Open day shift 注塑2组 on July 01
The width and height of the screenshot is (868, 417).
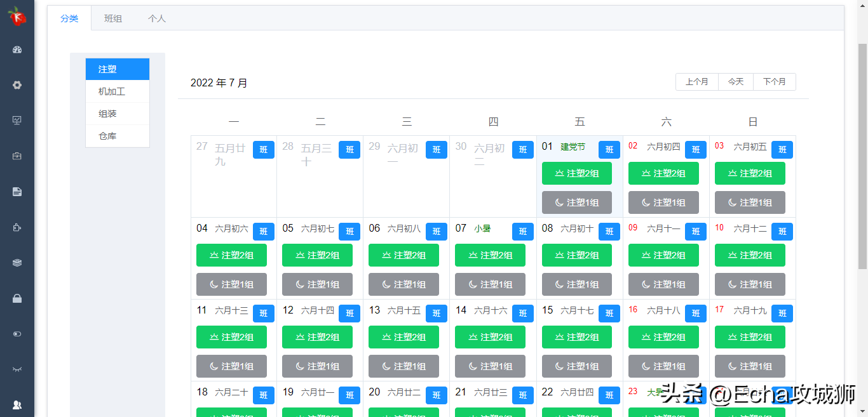pos(577,173)
